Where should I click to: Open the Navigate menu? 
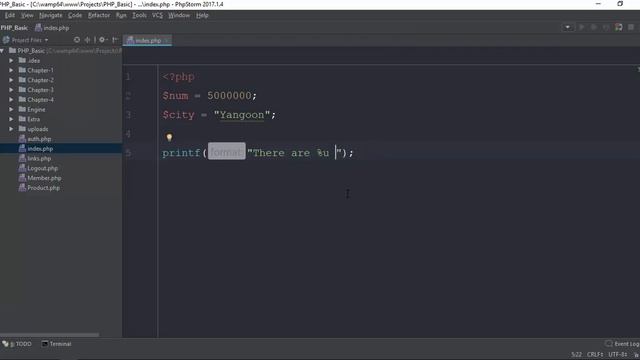(x=51, y=15)
